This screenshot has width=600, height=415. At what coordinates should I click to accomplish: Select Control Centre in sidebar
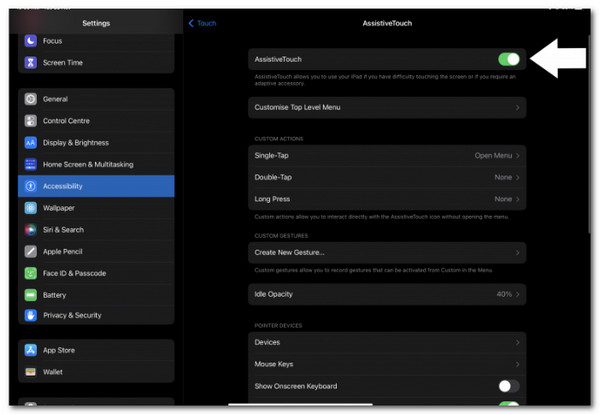click(96, 121)
